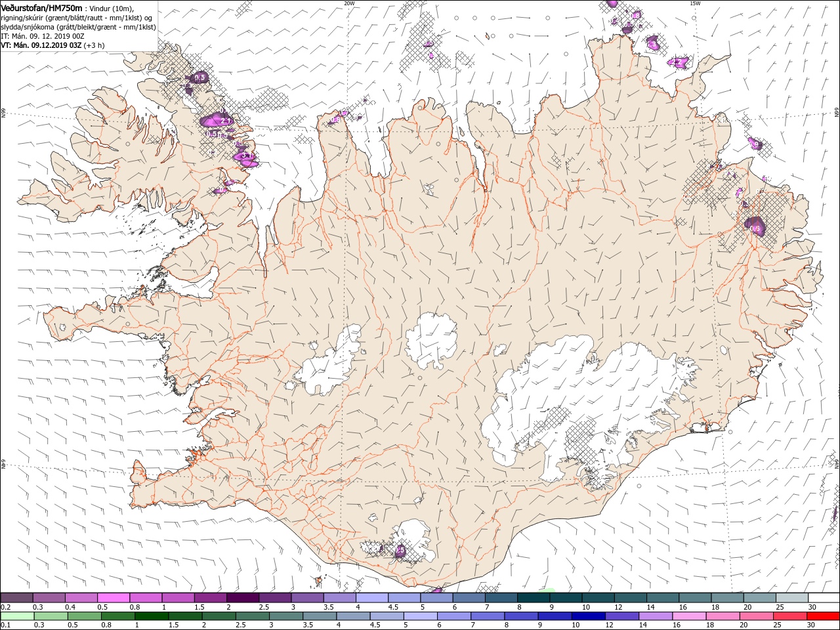Click upper legend swatch between 8 and 9
840x630 pixels.
click(x=533, y=598)
